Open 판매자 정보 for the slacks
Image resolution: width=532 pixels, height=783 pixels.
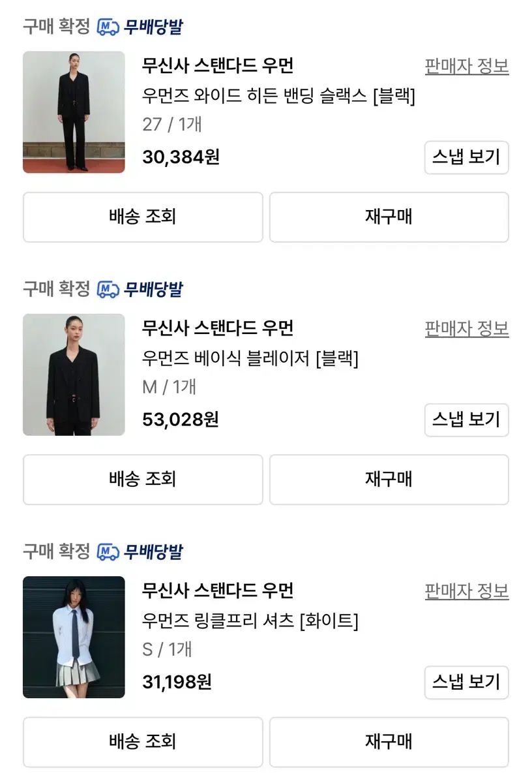(466, 67)
